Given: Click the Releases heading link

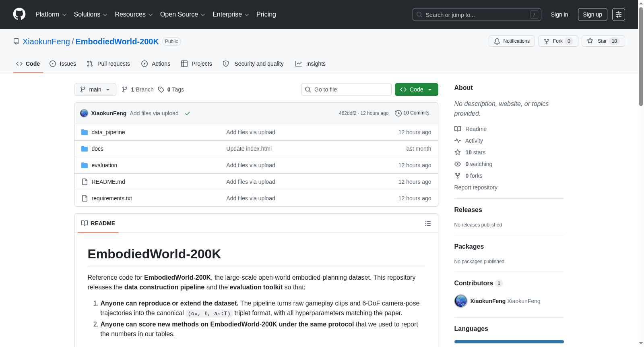Looking at the screenshot, I should (x=468, y=210).
